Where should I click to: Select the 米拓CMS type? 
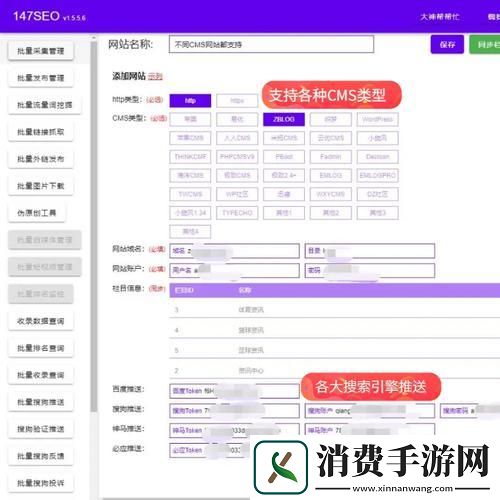(284, 138)
